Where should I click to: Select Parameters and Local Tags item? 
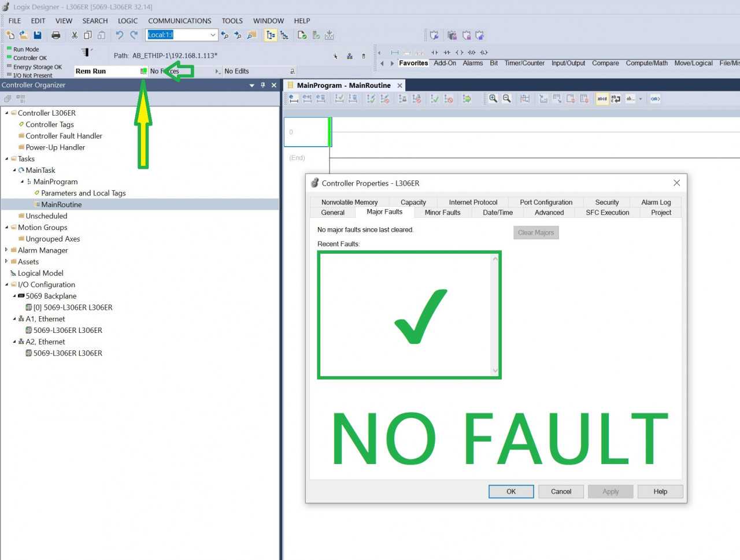83,193
